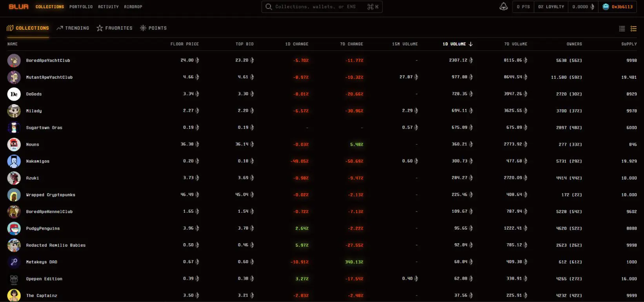Click the search magnifier icon
This screenshot has width=644, height=302.
269,7
